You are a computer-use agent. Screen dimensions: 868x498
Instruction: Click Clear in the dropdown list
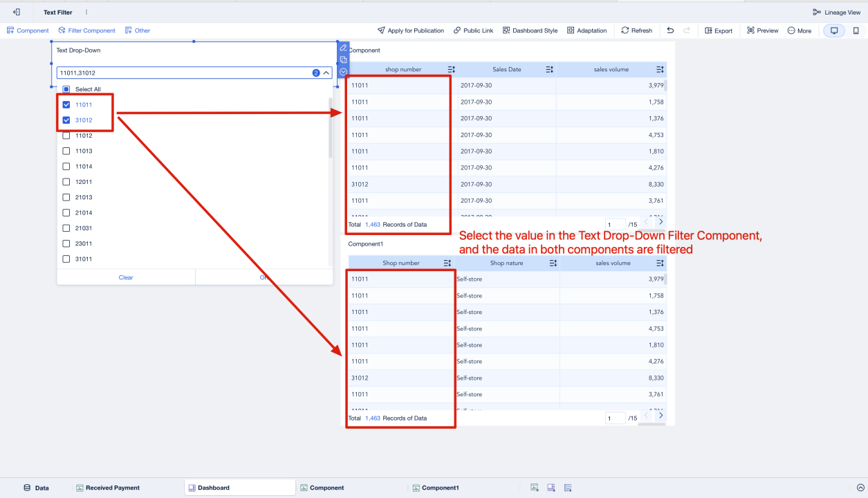pos(126,277)
